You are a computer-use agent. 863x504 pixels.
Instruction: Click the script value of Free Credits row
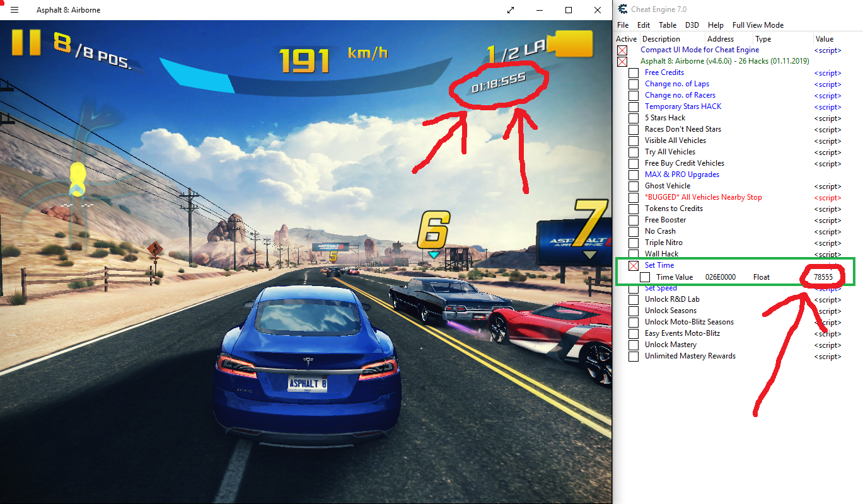point(828,73)
